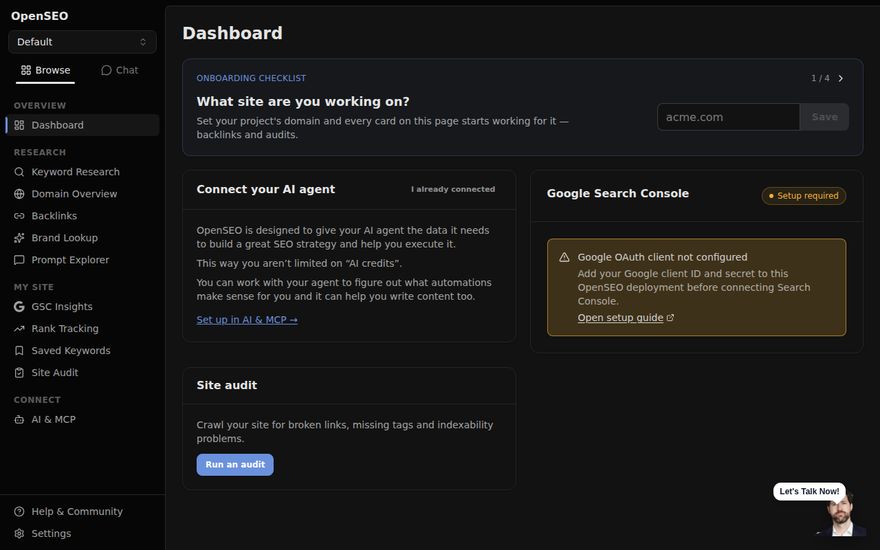Click the Setup required status badge
This screenshot has height=550, width=880.
(804, 196)
